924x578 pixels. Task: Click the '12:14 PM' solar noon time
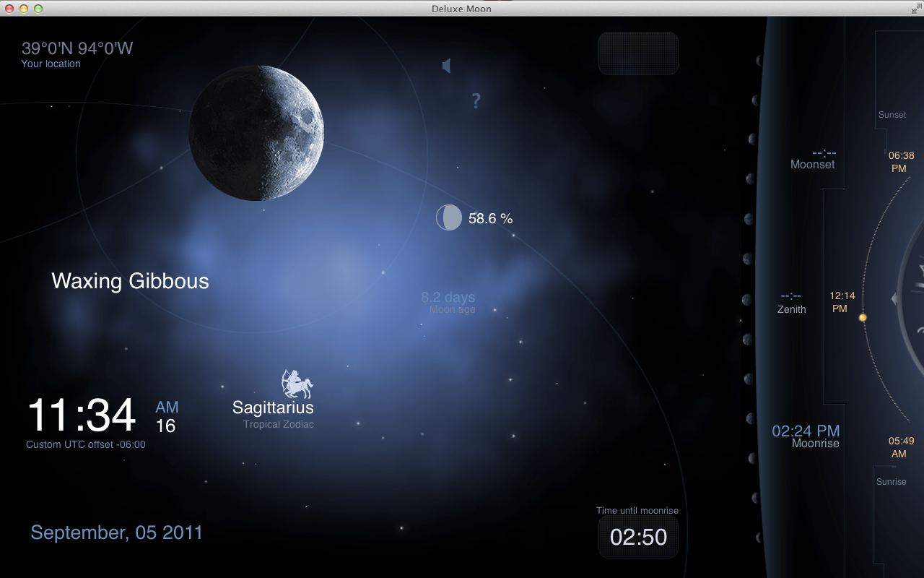(x=842, y=302)
